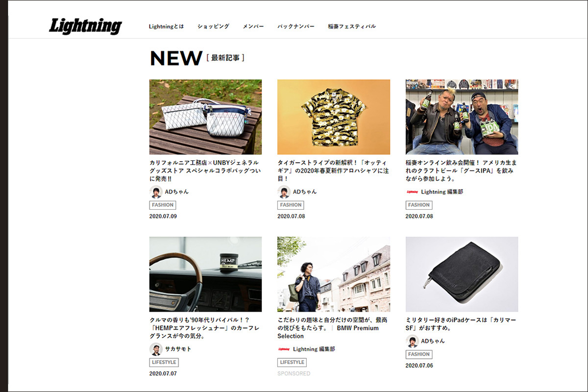This screenshot has width=588, height=392.
Task: Click Lightning 編集部 logo icon under the グースIPA article
Action: click(x=412, y=192)
